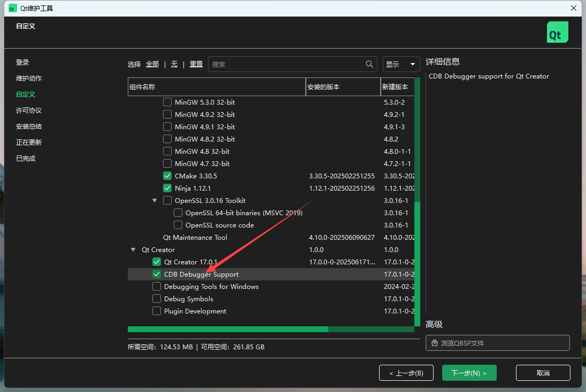Go to 已完成 step in sidebar

pyautogui.click(x=26, y=158)
